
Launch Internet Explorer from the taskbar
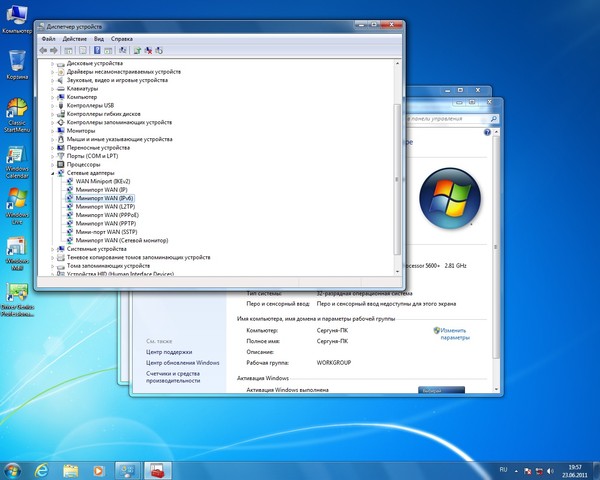pos(41,471)
